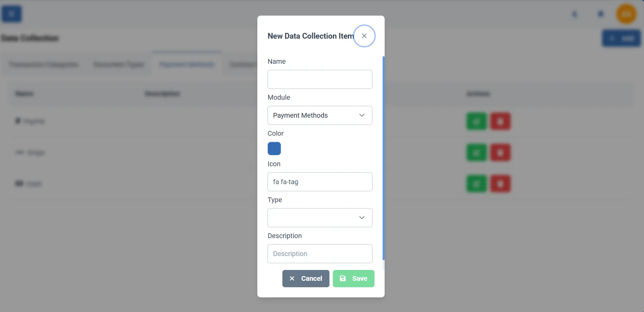This screenshot has height=312, width=644.
Task: Cancel the new item dialog
Action: [305, 278]
